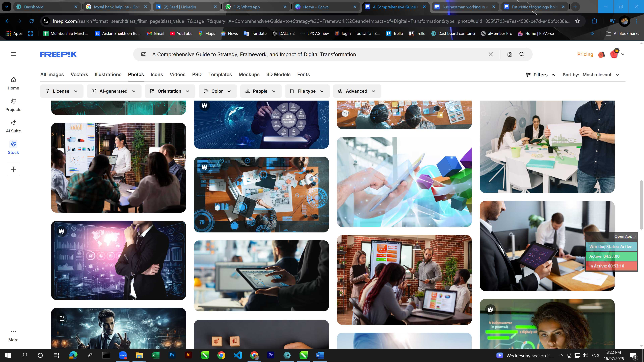The image size is (644, 362).
Task: Open Visual Studio Code from the taskbar
Action: tap(238, 355)
